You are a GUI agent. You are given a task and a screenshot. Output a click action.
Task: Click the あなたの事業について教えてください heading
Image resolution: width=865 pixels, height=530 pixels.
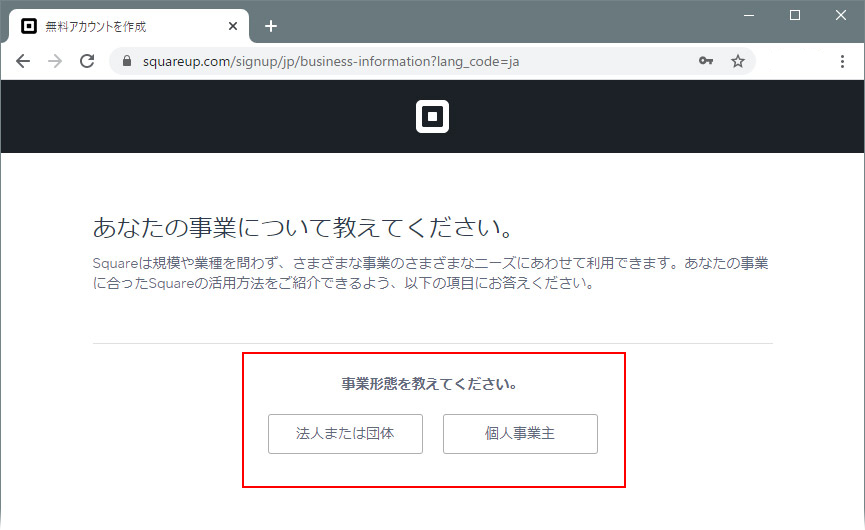(303, 227)
